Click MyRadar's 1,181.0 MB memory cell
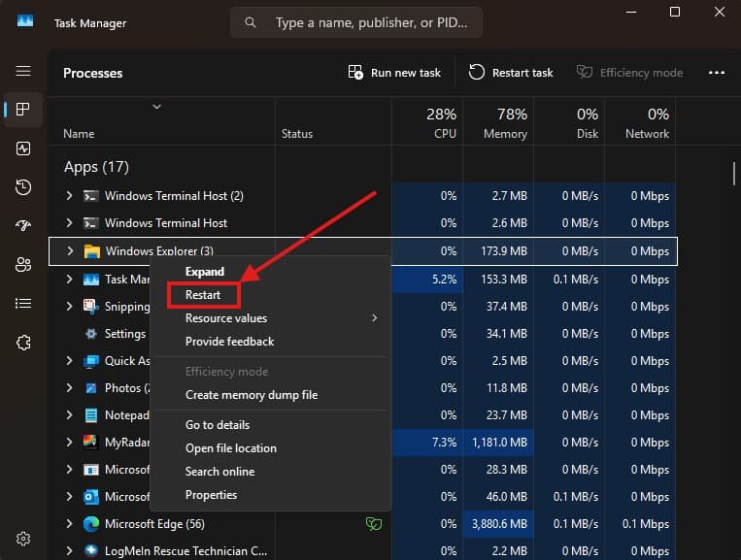 coord(498,442)
